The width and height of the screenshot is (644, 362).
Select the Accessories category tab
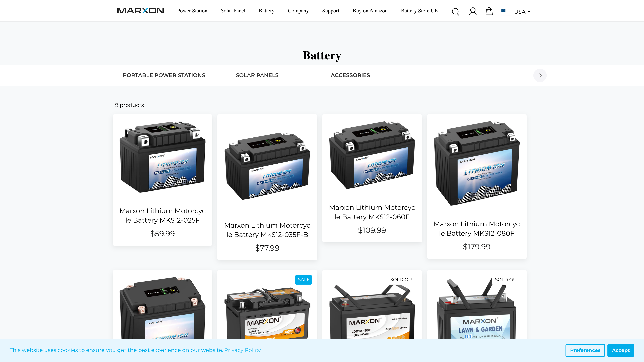coord(350,75)
